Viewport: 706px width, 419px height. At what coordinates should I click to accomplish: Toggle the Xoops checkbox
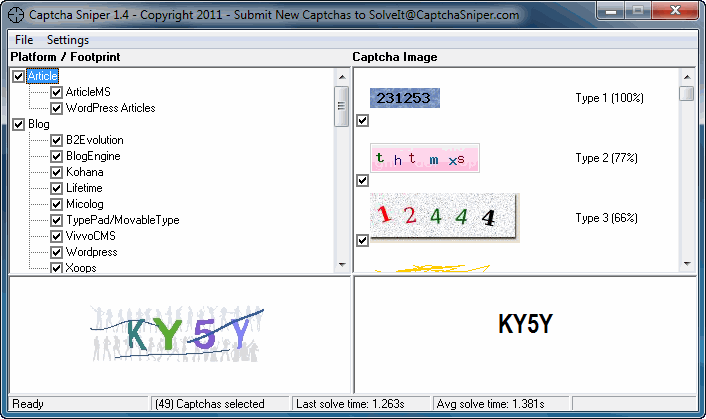[56, 268]
